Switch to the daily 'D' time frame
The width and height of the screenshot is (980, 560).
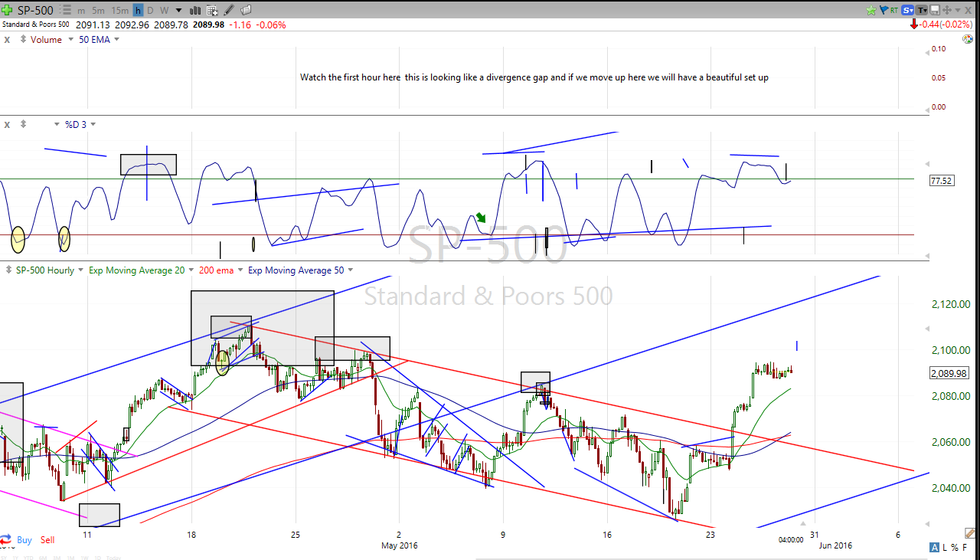(x=150, y=11)
